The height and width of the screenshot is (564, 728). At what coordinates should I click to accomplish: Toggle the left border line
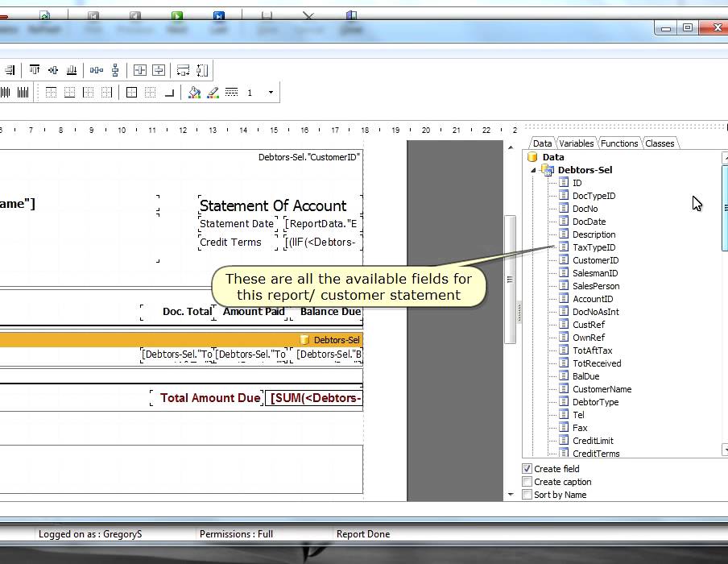coord(89,93)
